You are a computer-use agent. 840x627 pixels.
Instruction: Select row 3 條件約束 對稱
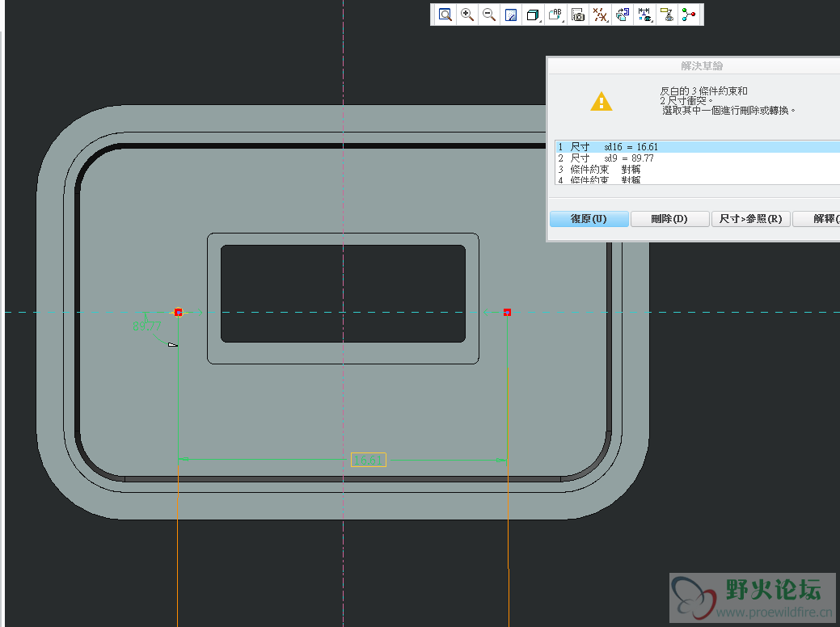click(x=698, y=169)
